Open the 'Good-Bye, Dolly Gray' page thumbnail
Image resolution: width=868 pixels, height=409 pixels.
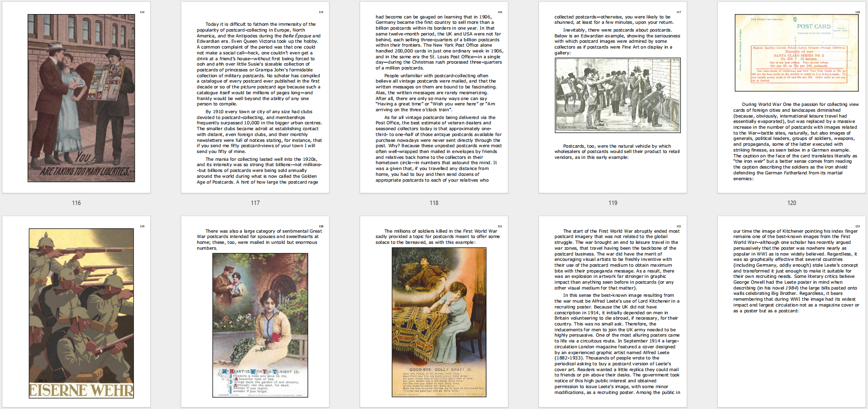(x=434, y=311)
